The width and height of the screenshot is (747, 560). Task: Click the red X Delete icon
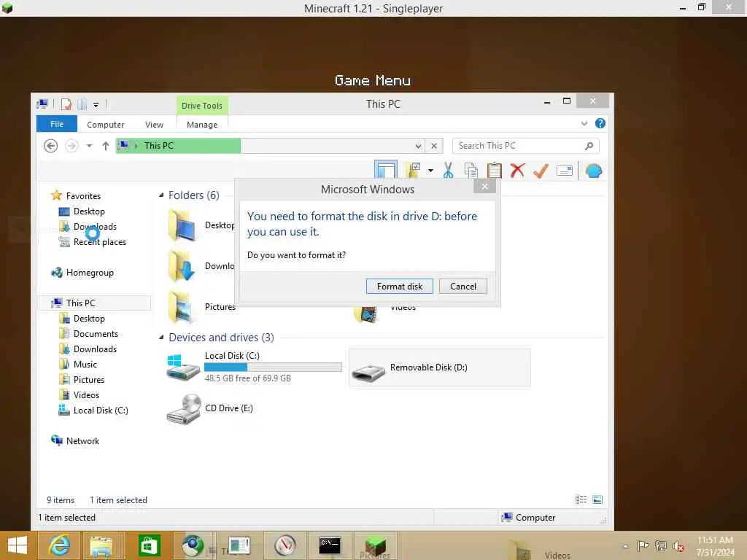[x=517, y=171]
